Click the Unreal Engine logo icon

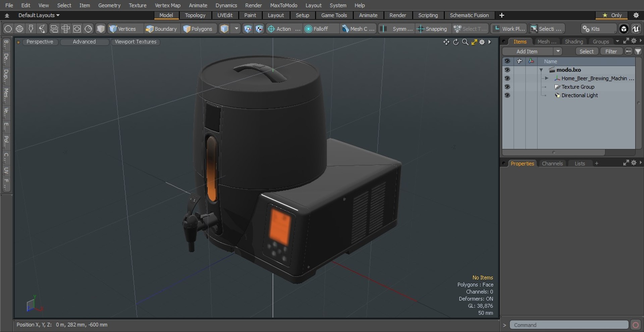[636, 29]
